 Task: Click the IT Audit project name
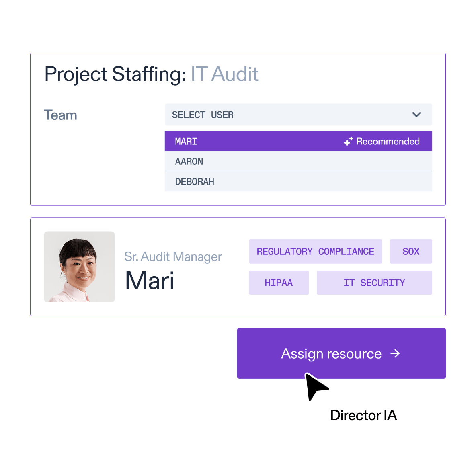[x=224, y=74]
